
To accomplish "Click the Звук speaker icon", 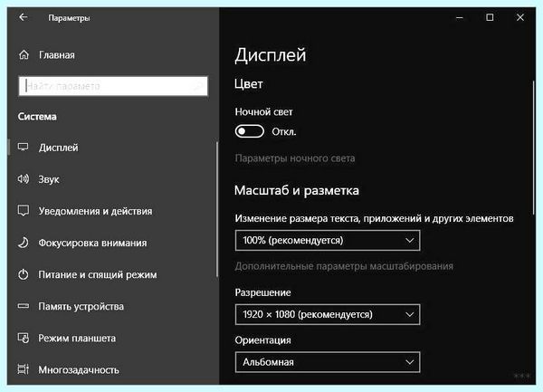I will coord(24,179).
